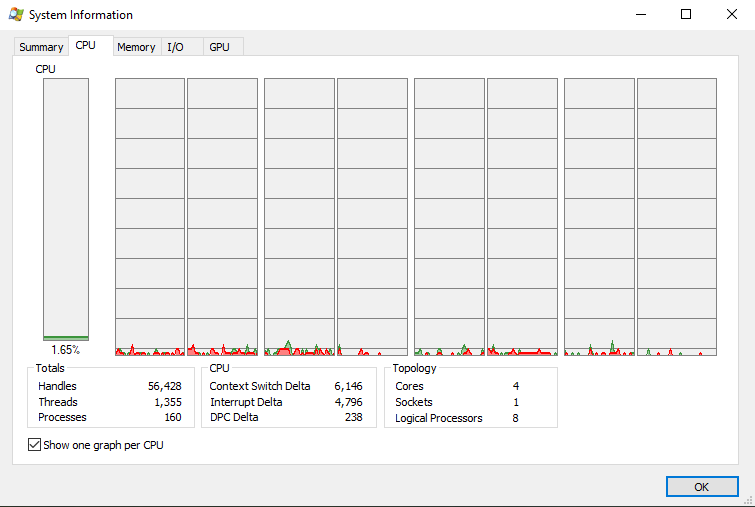Click the third per-CPU graph from left

pyautogui.click(x=299, y=217)
